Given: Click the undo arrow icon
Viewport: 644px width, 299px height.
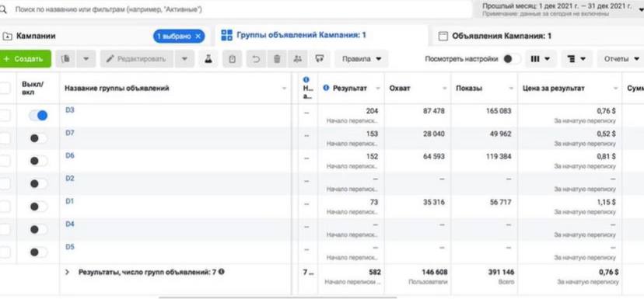Looking at the screenshot, I should (257, 59).
